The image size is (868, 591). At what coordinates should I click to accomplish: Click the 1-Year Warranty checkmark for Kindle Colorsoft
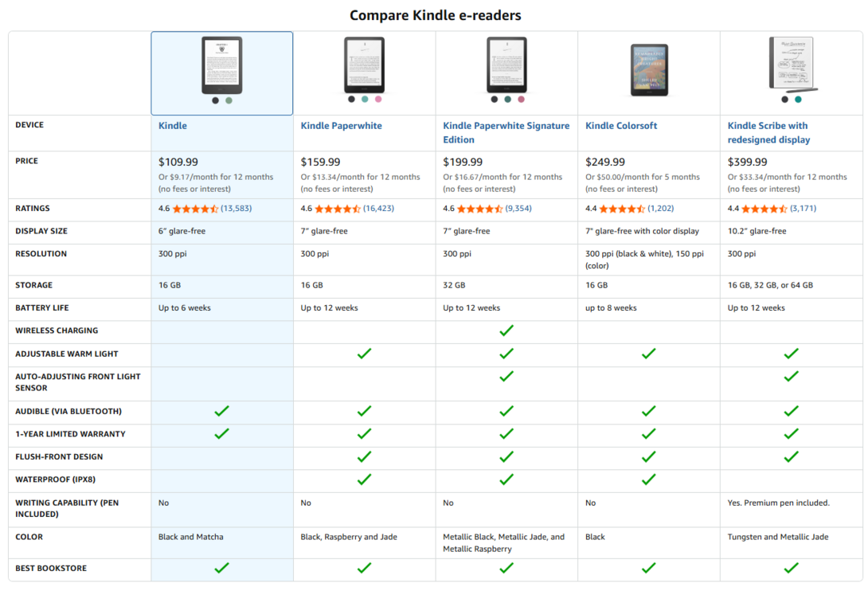pos(648,434)
